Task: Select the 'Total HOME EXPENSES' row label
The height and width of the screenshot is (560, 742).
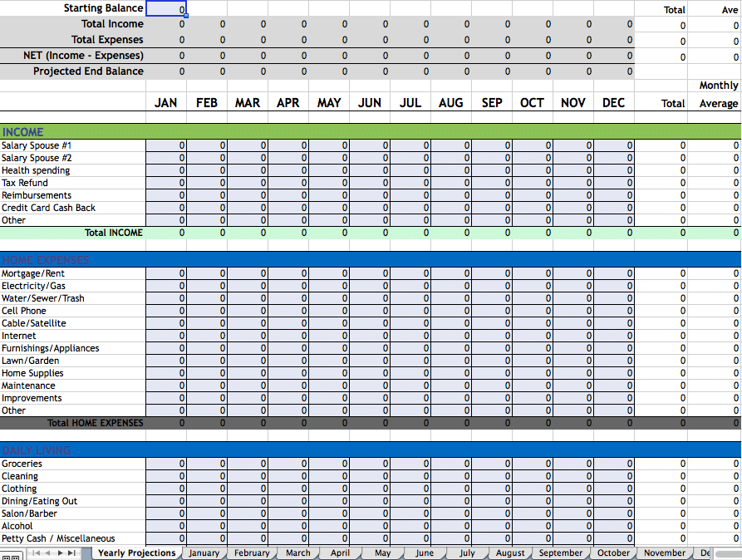Action: point(73,423)
